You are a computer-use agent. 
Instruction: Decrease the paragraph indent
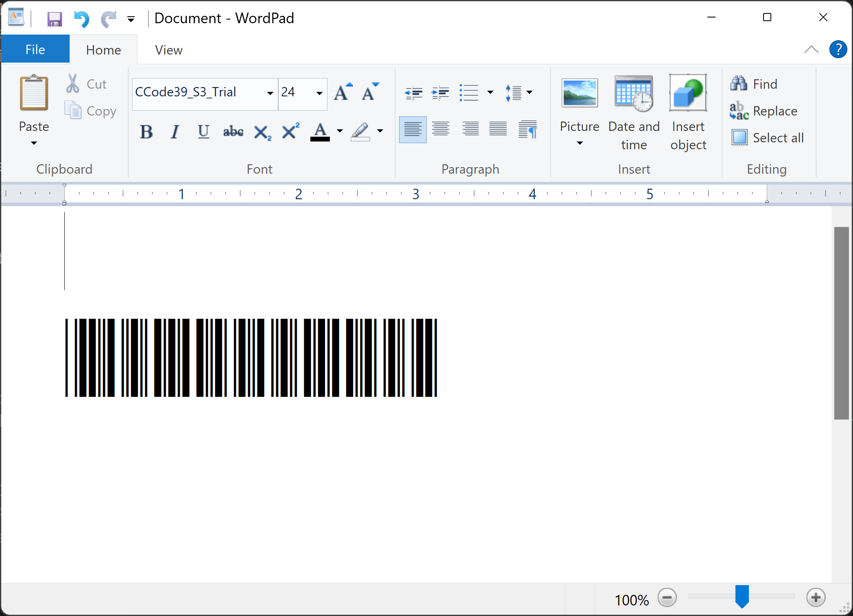[x=413, y=93]
